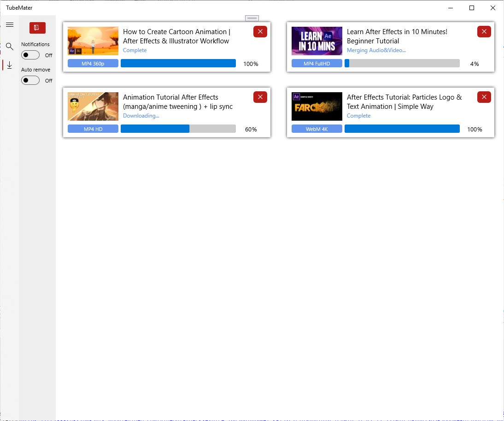Image resolution: width=504 pixels, height=421 pixels.
Task: Click the WebM 4K format badge
Action: tap(316, 129)
